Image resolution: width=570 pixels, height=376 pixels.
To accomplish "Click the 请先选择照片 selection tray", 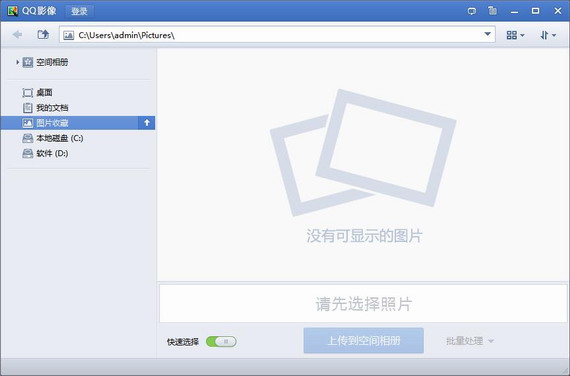I will [x=364, y=304].
